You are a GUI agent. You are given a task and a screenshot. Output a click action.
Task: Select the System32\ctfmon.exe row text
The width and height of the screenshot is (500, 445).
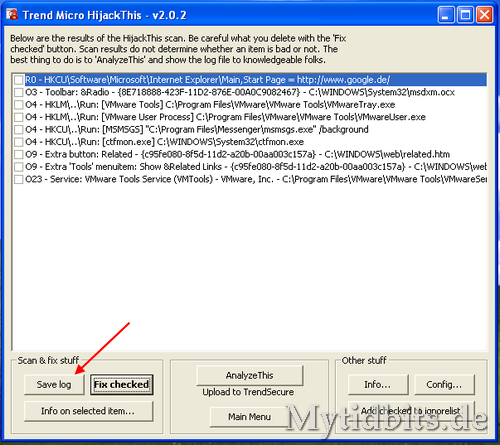tap(164, 142)
